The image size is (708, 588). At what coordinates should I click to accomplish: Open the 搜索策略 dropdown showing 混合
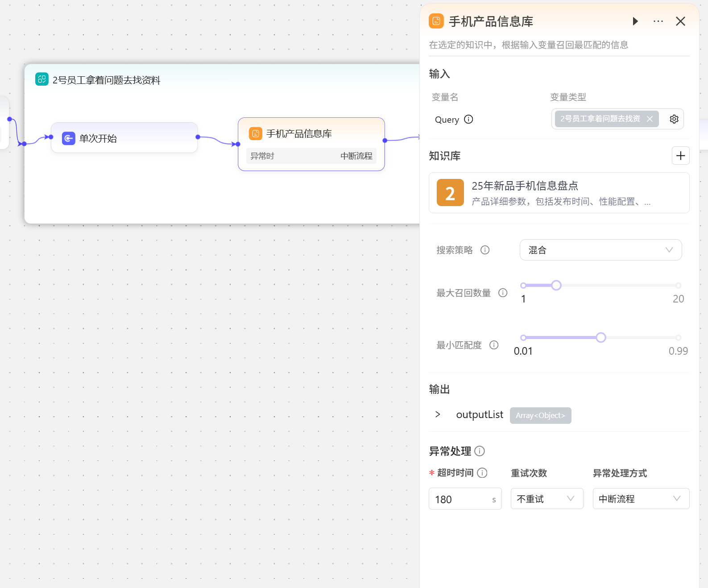coord(600,250)
